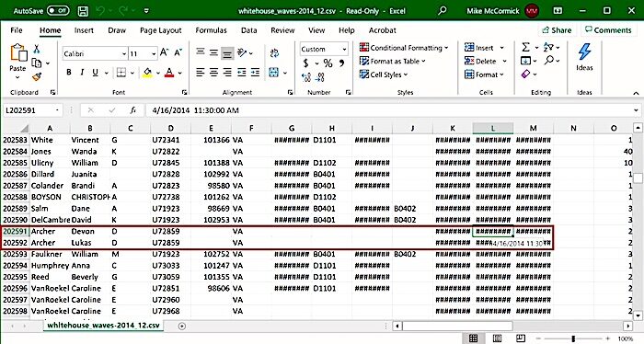Image resolution: width=644 pixels, height=344 pixels.
Task: Toggle Wrap Text icon
Action: pyautogui.click(x=274, y=52)
